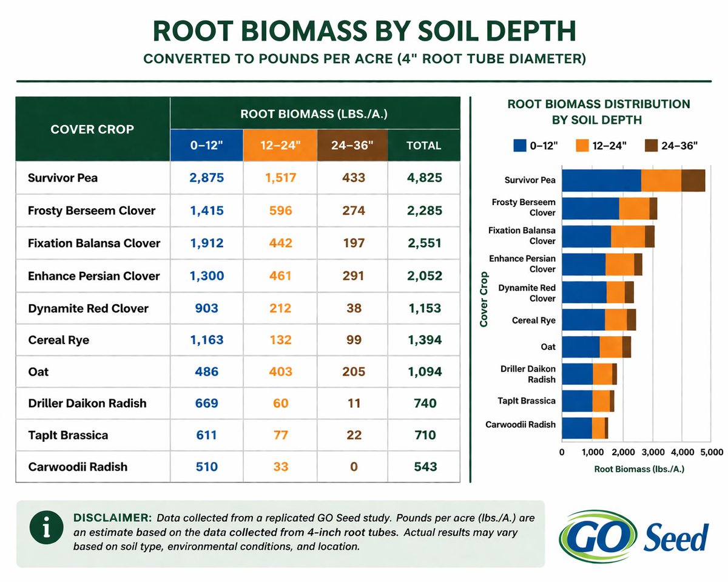The width and height of the screenshot is (728, 582).
Task: Click the value 1,415
Action: point(206,211)
